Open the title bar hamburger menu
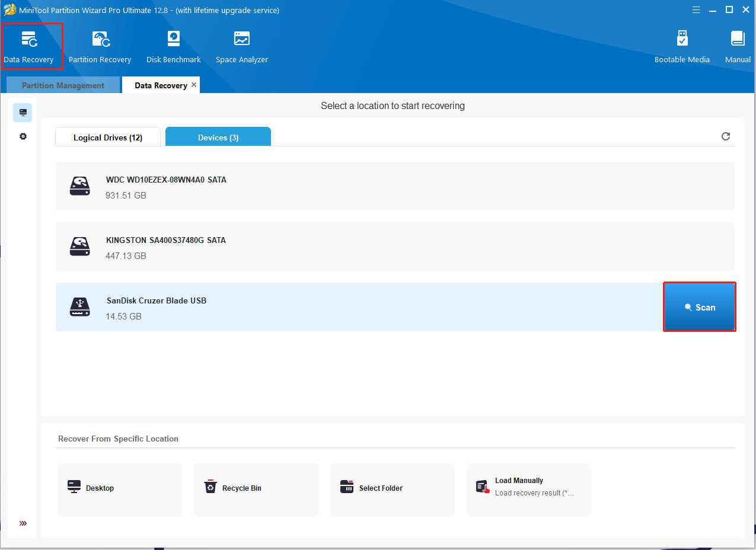This screenshot has height=550, width=756. coord(695,9)
